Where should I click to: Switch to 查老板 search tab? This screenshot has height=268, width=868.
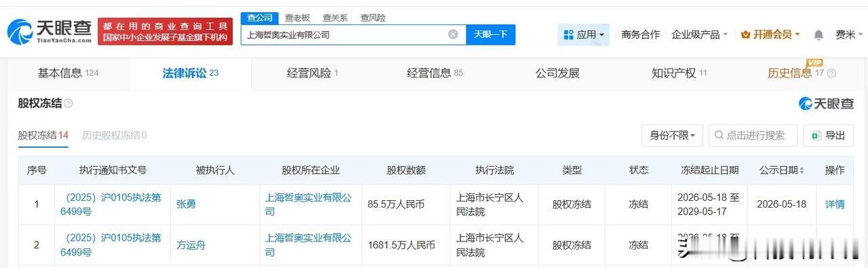(x=297, y=18)
